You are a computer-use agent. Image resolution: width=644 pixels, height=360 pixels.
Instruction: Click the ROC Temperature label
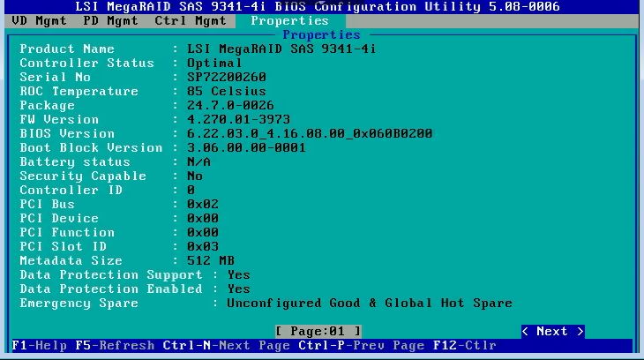point(79,91)
